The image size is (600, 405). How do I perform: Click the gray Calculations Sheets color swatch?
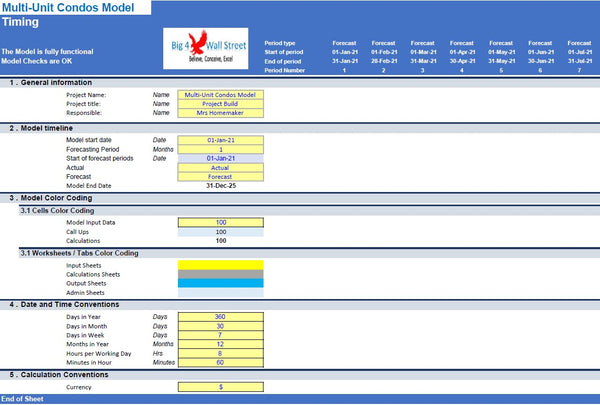point(220,274)
